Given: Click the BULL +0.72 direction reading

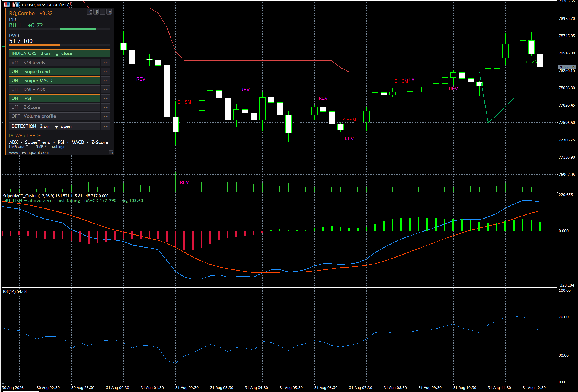Looking at the screenshot, I should click(x=26, y=25).
